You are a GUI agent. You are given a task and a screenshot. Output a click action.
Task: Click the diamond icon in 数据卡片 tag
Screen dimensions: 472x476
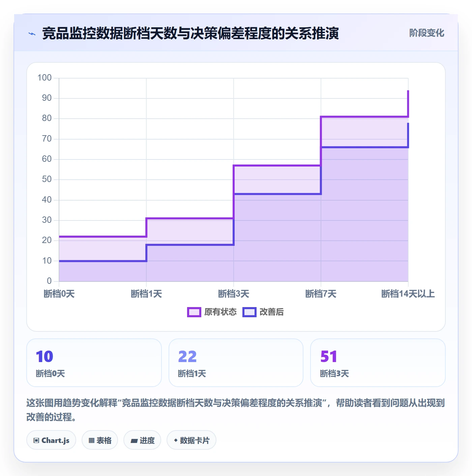(176, 440)
